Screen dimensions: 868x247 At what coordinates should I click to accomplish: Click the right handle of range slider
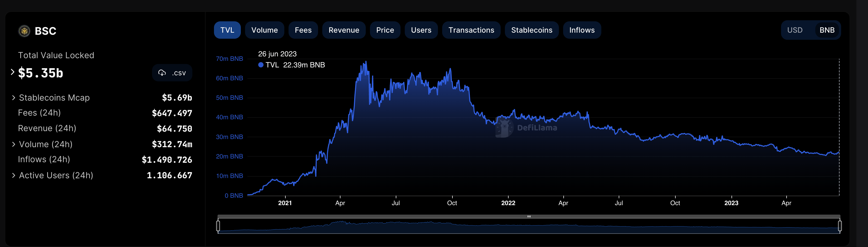coord(839,226)
